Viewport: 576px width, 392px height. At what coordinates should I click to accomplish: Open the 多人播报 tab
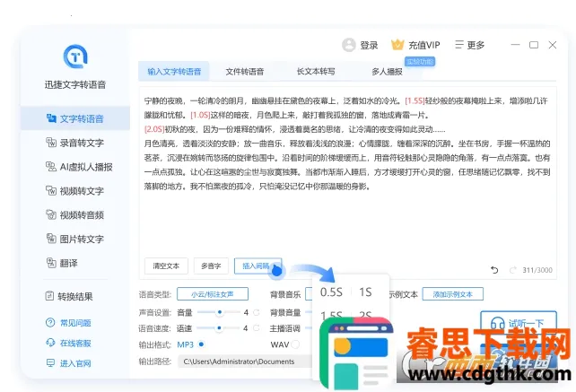[387, 72]
